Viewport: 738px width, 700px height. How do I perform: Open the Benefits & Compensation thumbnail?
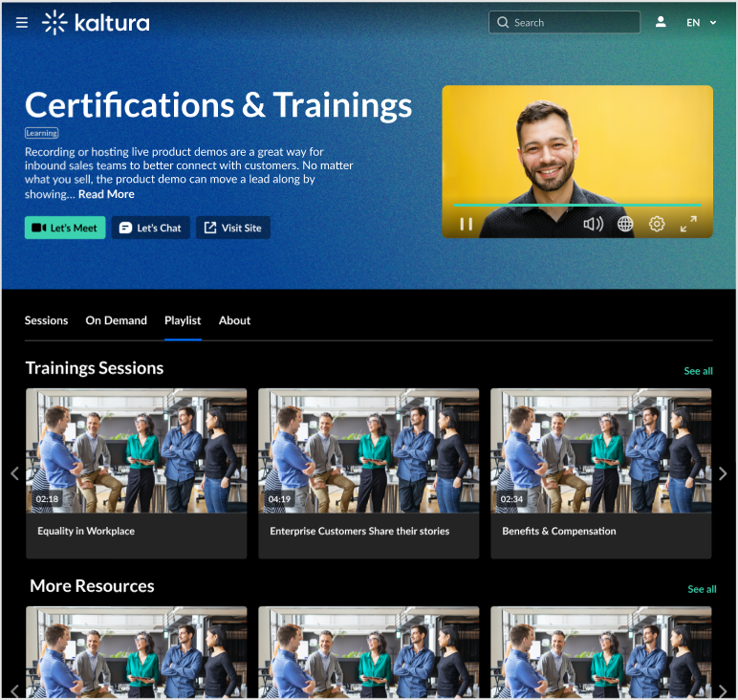(601, 450)
